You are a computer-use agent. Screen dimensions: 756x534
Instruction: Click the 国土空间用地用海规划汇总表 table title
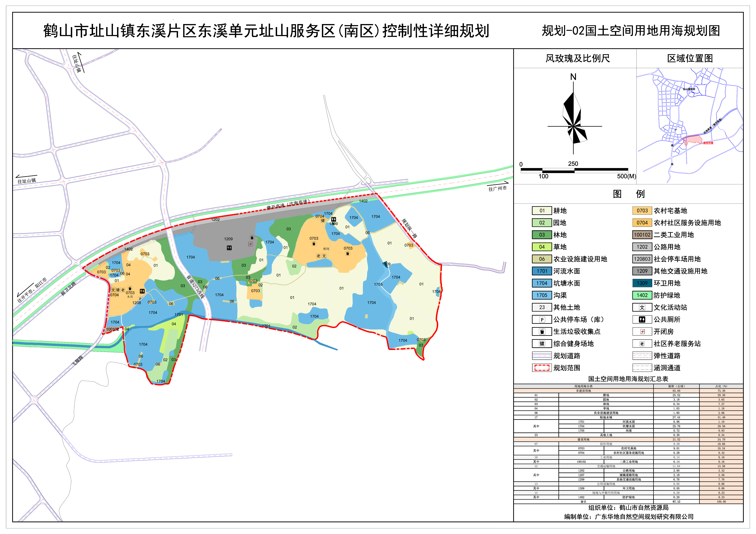(x=628, y=379)
